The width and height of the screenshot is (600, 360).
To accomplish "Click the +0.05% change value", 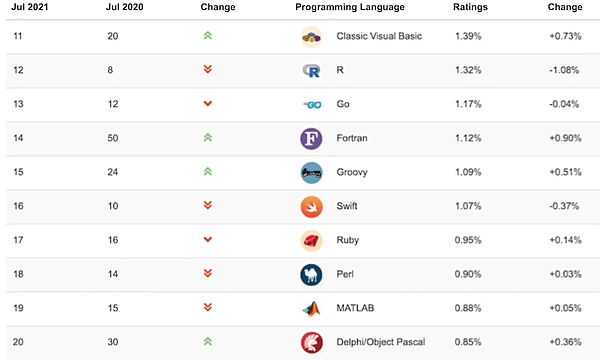I will click(x=565, y=308).
